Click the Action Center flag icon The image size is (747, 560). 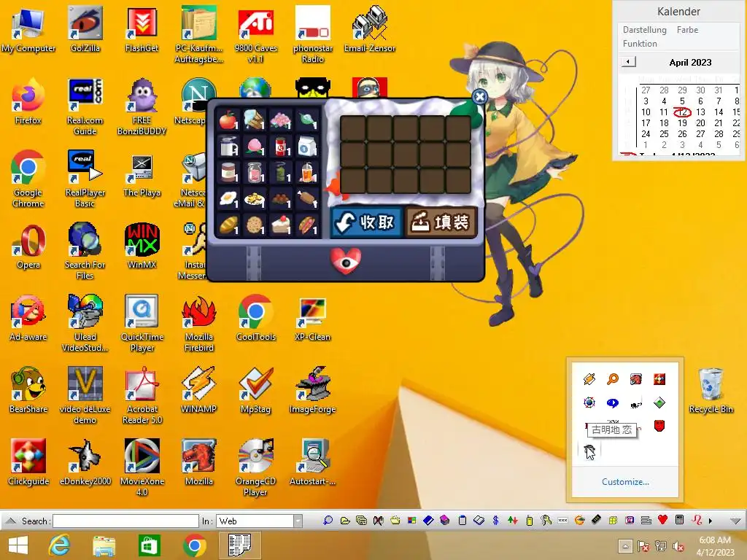coord(643,546)
